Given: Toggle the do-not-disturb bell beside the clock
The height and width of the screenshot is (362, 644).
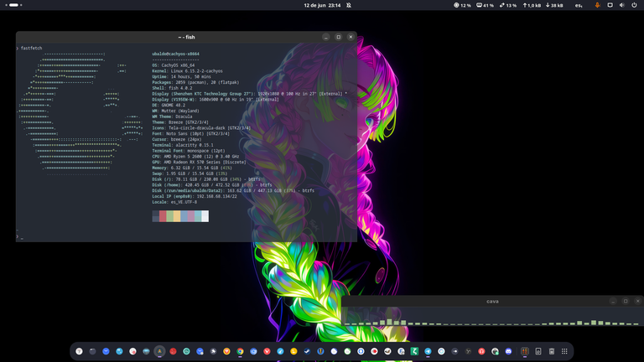Looking at the screenshot, I should point(349,5).
